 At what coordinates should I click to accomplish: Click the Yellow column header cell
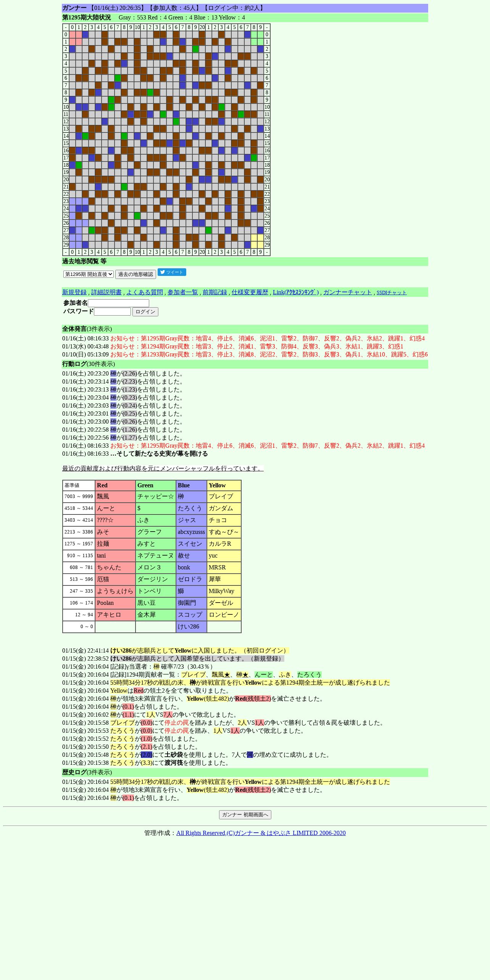coord(224,485)
